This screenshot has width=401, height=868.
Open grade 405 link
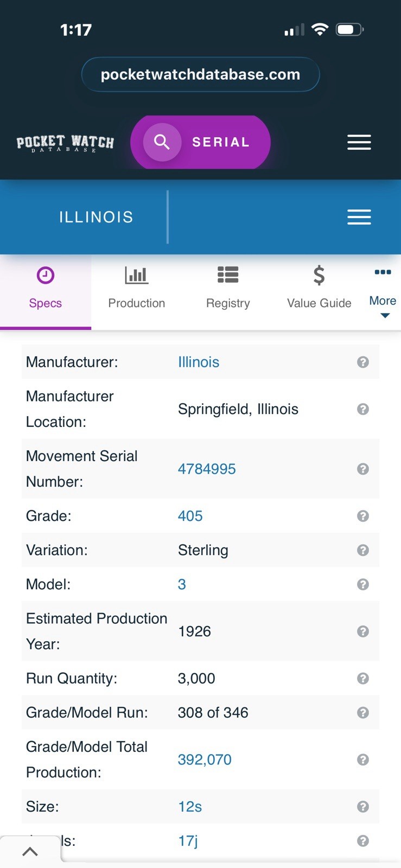(x=190, y=516)
